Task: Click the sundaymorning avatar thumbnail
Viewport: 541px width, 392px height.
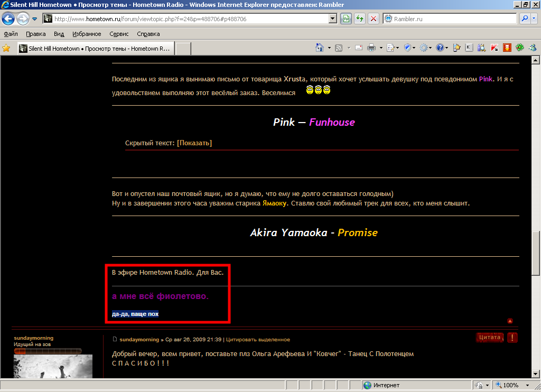Action: point(53,366)
